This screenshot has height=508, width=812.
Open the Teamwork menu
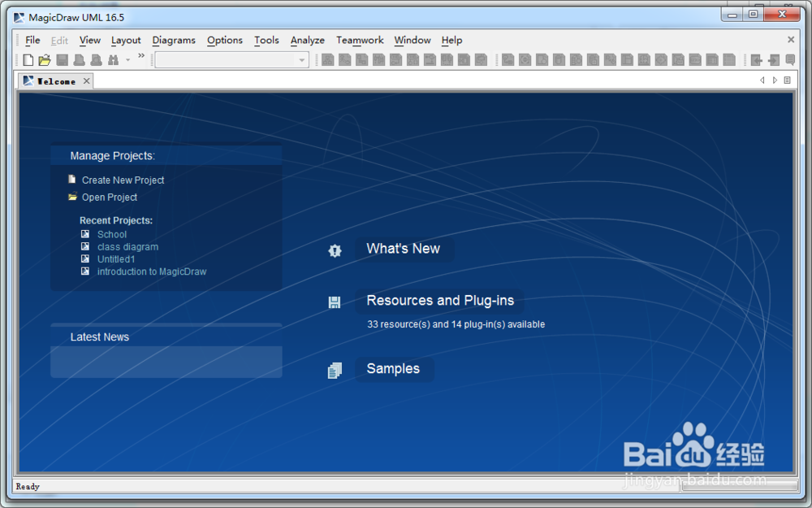coord(360,40)
